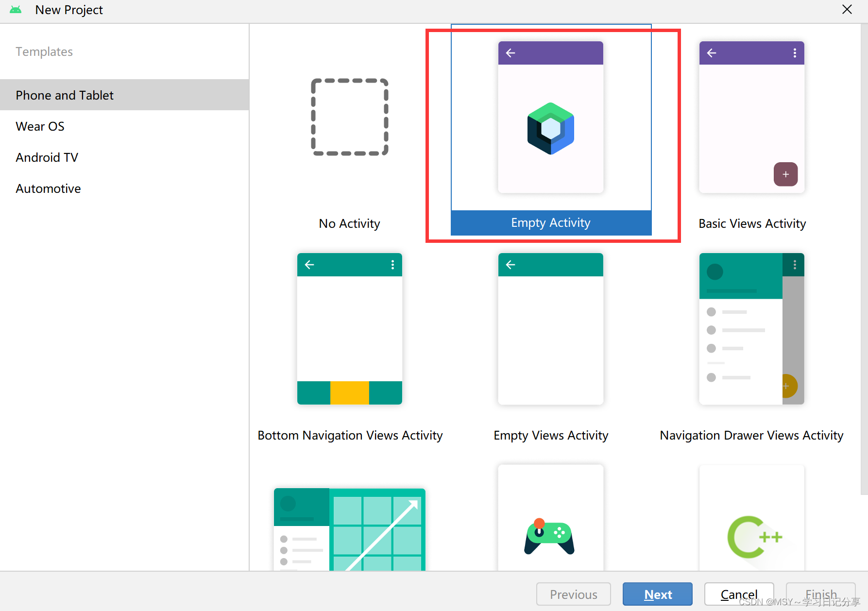868x611 pixels.
Task: Pick the Empty Views Activity thumbnail
Action: coord(551,329)
